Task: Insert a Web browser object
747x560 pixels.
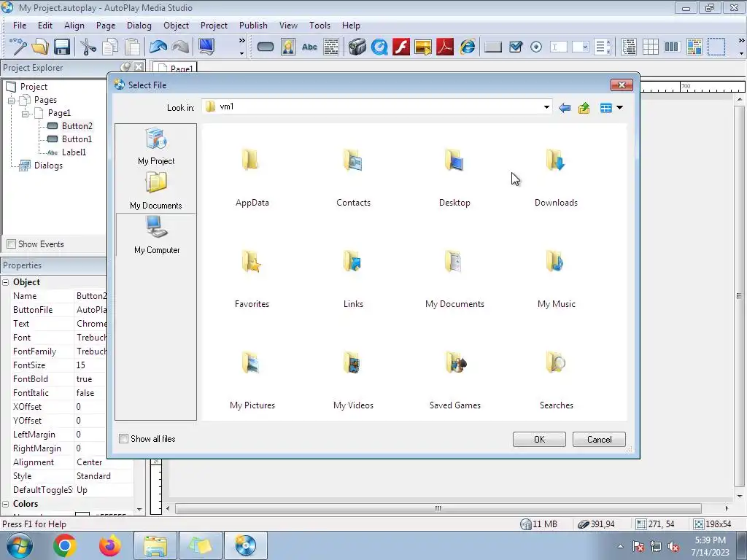Action: click(x=468, y=47)
